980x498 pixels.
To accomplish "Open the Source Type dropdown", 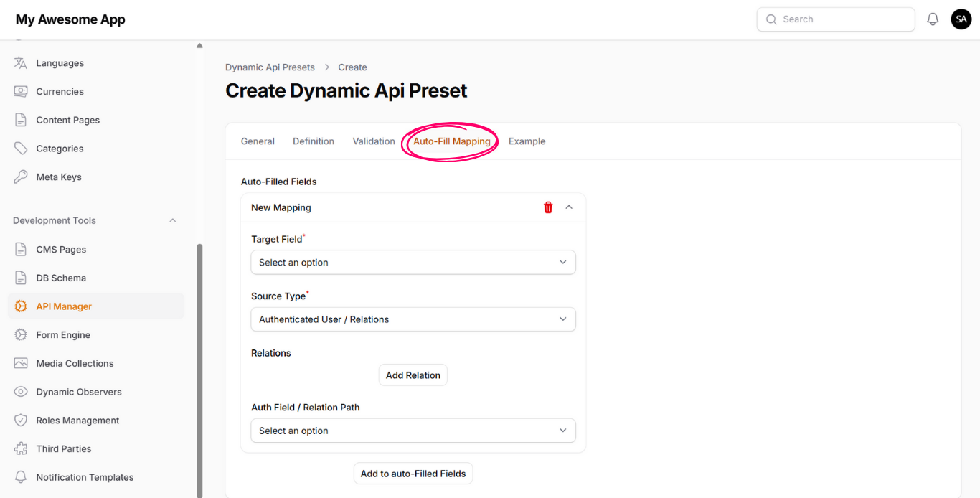I will (x=413, y=319).
